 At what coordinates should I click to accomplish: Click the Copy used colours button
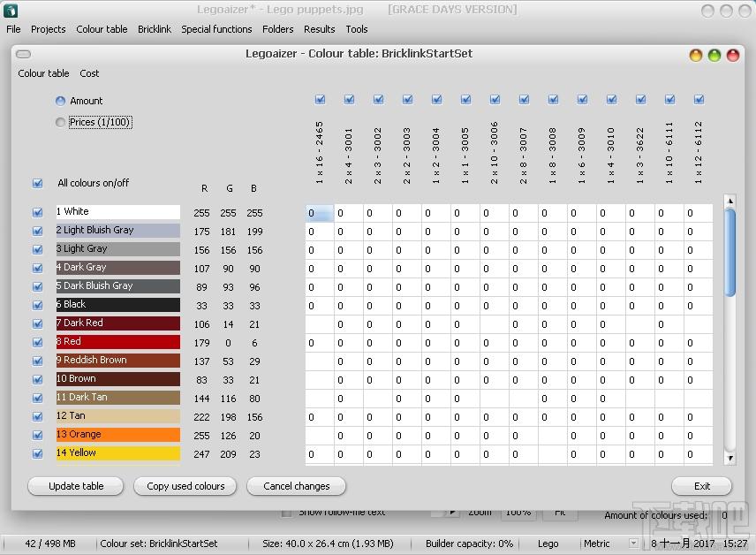[x=185, y=486]
